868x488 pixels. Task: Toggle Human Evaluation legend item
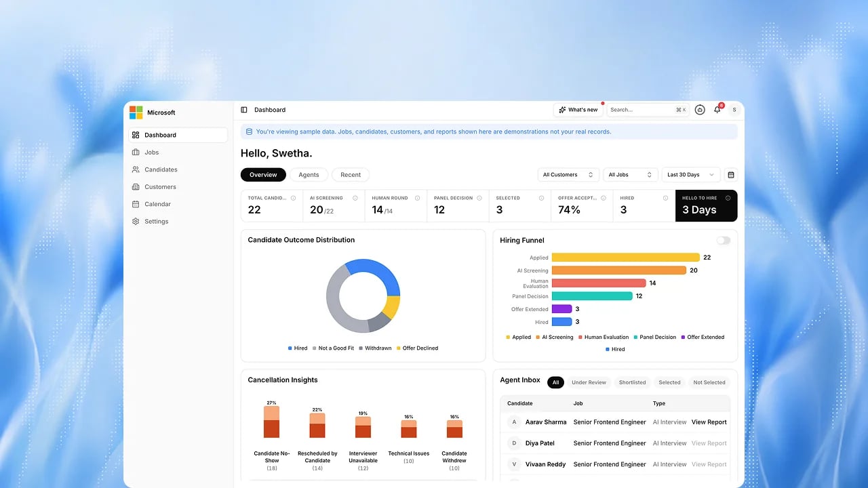tap(604, 337)
